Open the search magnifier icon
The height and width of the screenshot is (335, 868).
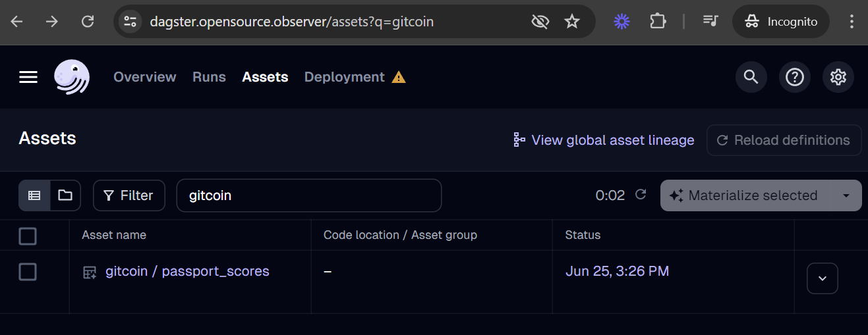click(751, 77)
